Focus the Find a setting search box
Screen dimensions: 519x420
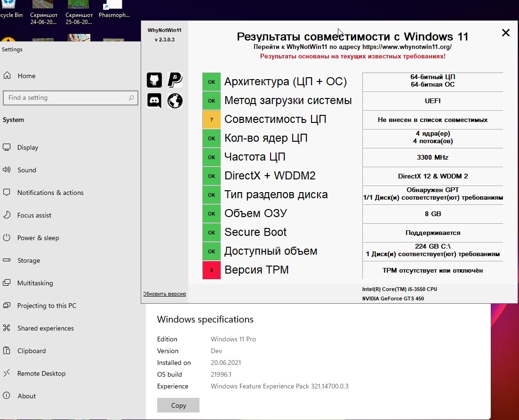point(70,98)
